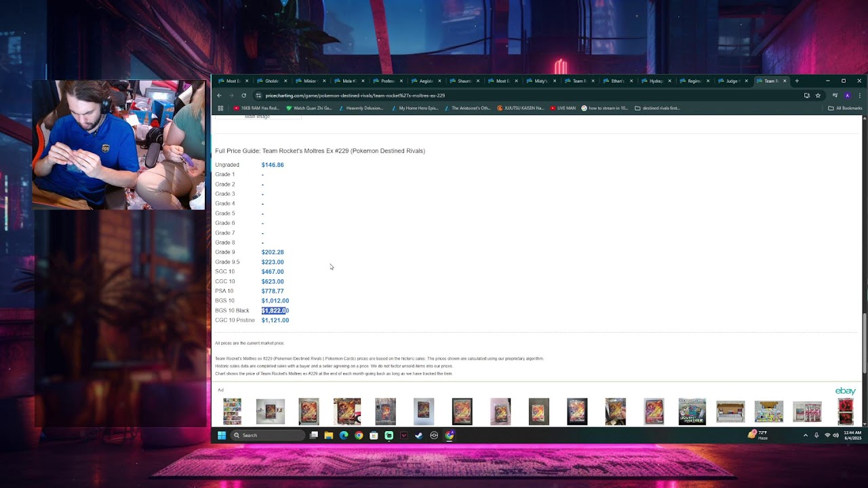Viewport: 868px width, 488px height.
Task: Open the volume tray icon
Action: point(835,435)
